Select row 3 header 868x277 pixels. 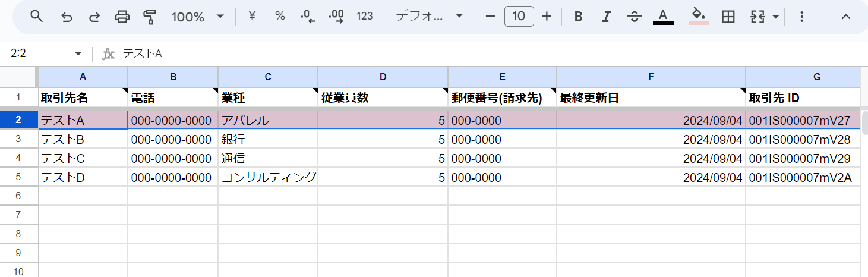click(x=18, y=140)
